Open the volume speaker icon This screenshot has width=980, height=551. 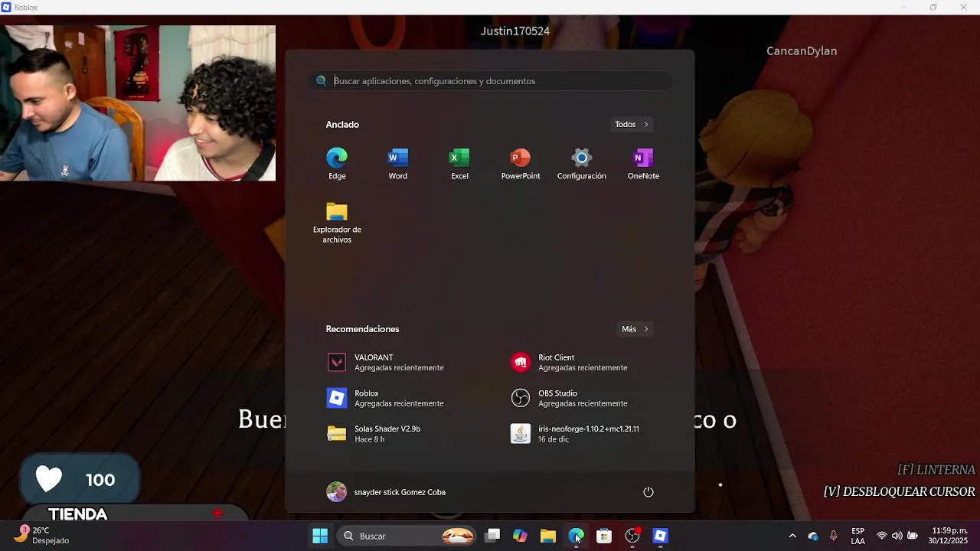point(897,536)
